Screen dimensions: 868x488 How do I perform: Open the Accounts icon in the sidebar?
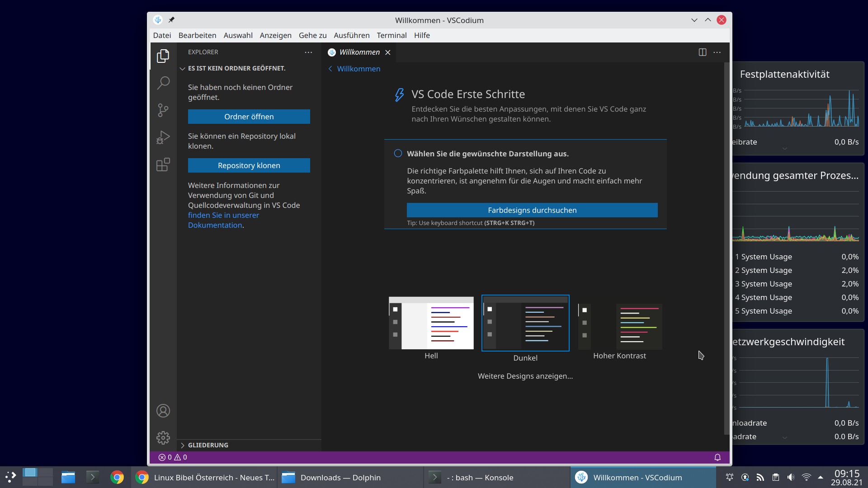[163, 410]
